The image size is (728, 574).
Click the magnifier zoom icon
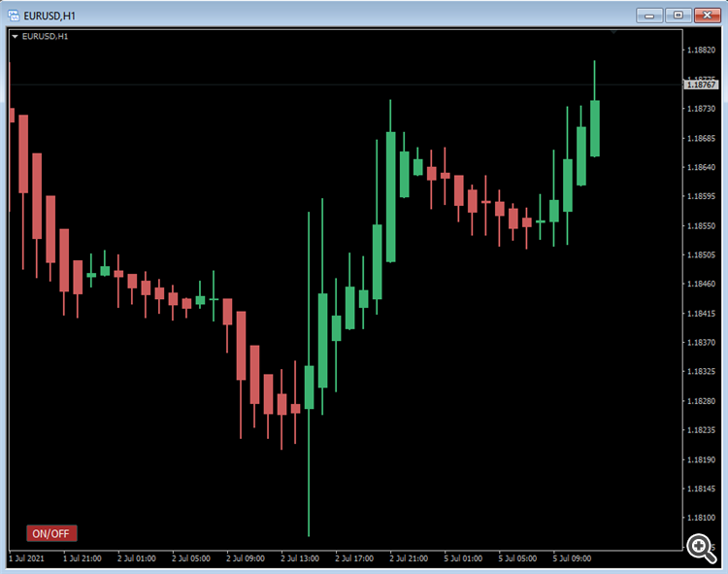[x=701, y=548]
